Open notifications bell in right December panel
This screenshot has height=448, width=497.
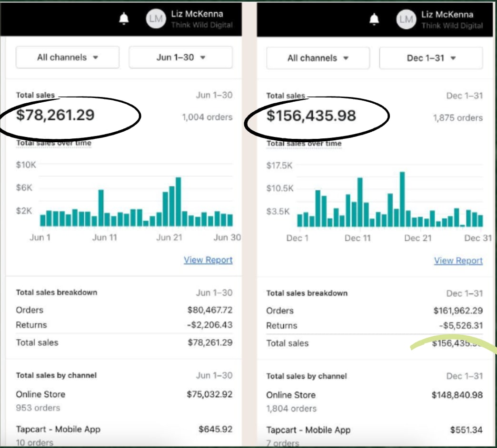point(374,19)
